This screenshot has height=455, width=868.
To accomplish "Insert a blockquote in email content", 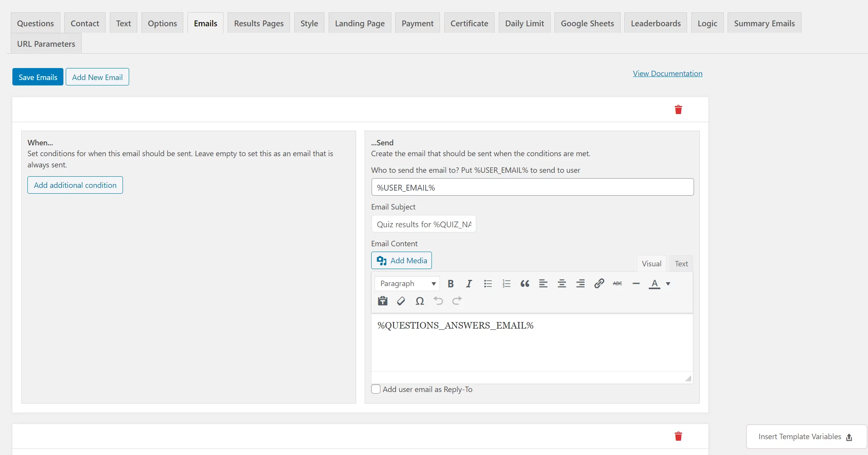I will pos(525,283).
